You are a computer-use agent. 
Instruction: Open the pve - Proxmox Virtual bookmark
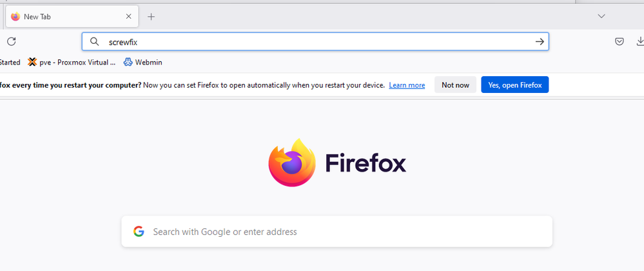point(72,63)
